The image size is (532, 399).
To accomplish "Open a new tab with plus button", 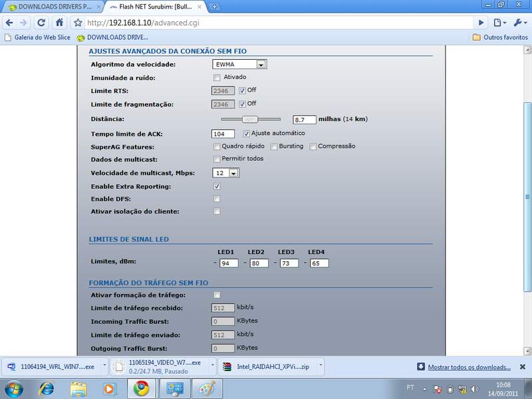I will coord(214,7).
